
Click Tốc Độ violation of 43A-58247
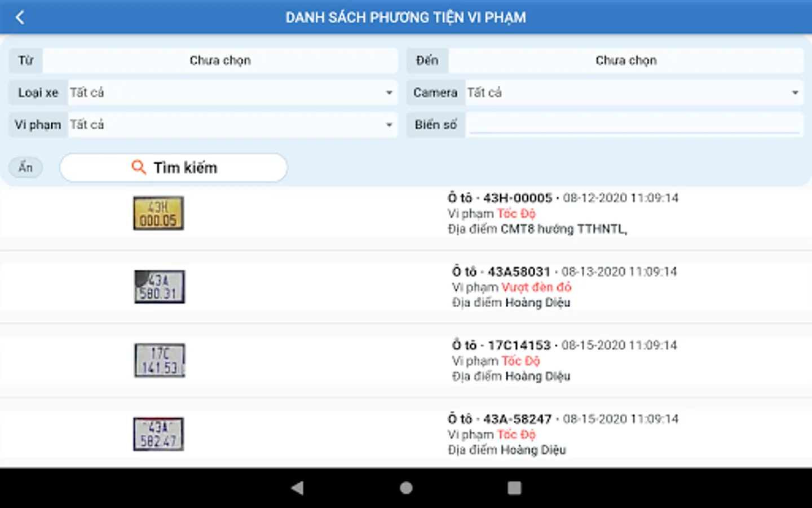(x=516, y=435)
